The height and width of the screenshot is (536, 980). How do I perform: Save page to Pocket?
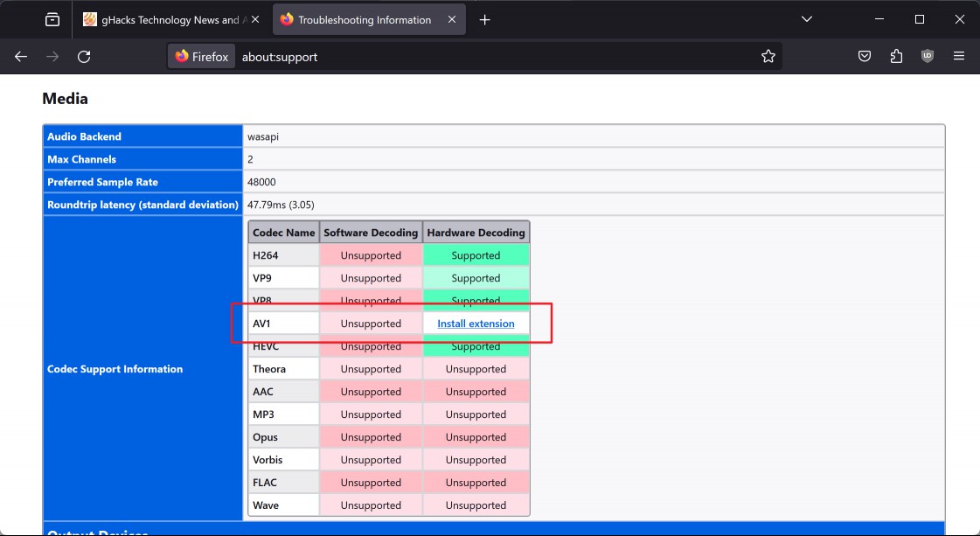pyautogui.click(x=865, y=56)
